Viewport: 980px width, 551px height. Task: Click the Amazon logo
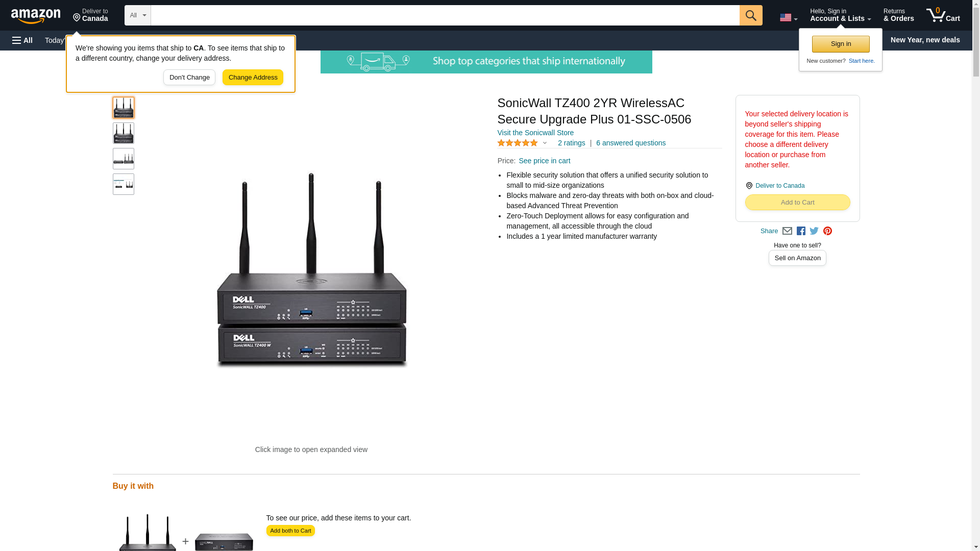click(36, 16)
